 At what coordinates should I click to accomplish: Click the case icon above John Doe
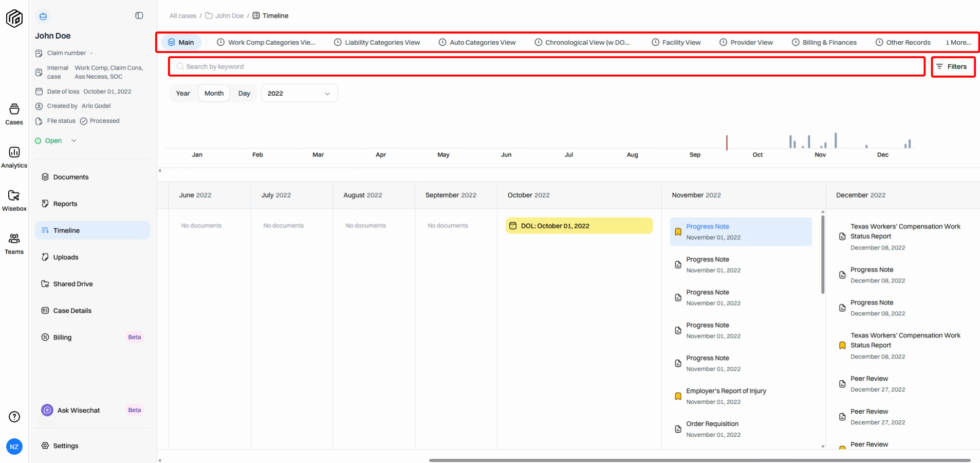tap(43, 16)
